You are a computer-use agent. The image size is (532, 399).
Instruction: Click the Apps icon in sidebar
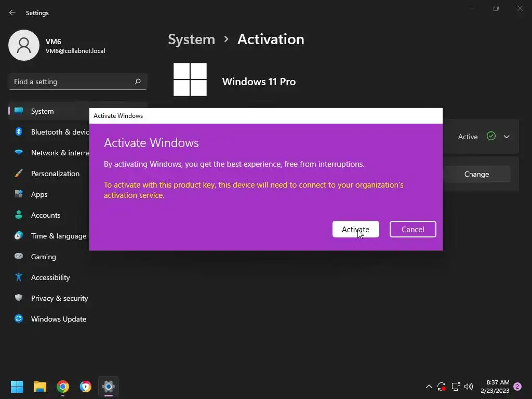coord(19,194)
